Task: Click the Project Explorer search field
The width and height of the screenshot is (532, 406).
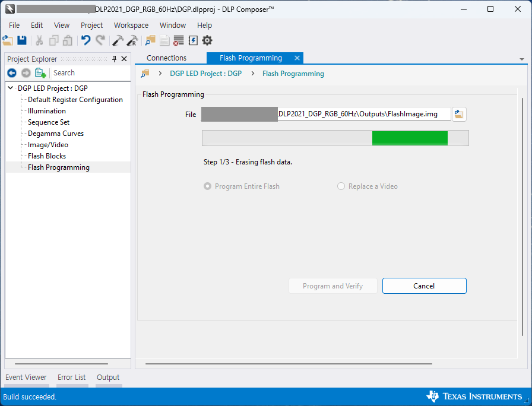Action: click(90, 72)
